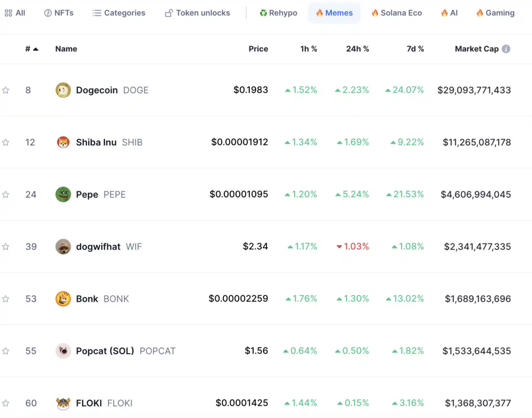
Task: Click the dogwifhat coin logo
Action: (63, 247)
